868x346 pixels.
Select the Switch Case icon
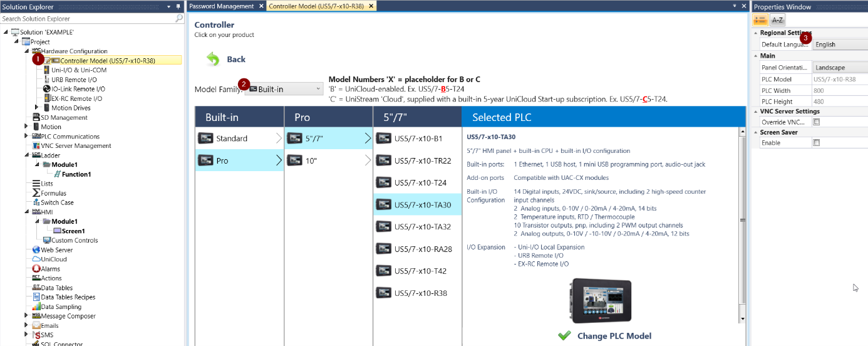click(36, 202)
